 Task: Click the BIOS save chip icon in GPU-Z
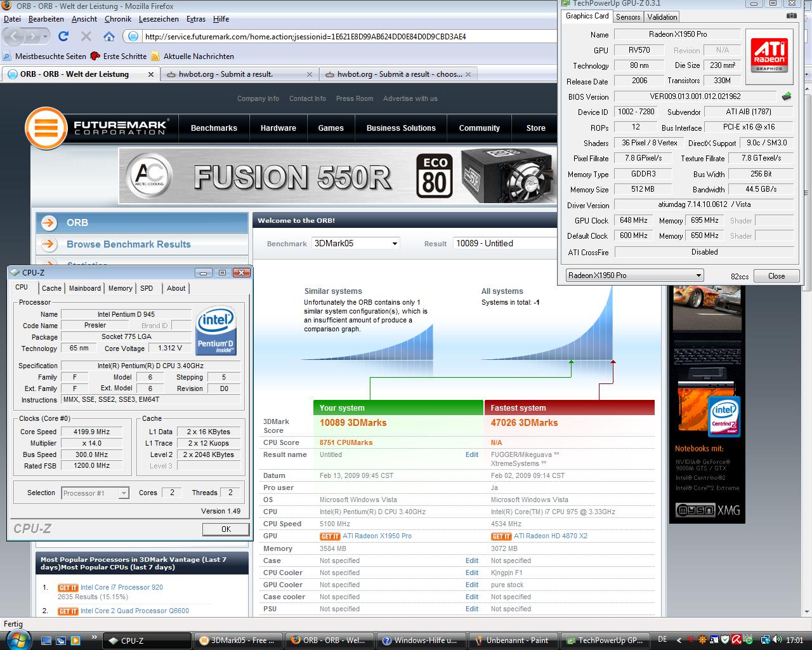pyautogui.click(x=787, y=96)
